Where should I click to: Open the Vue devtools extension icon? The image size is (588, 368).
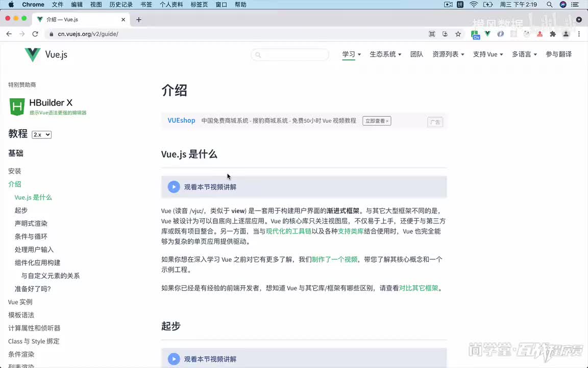(487, 34)
